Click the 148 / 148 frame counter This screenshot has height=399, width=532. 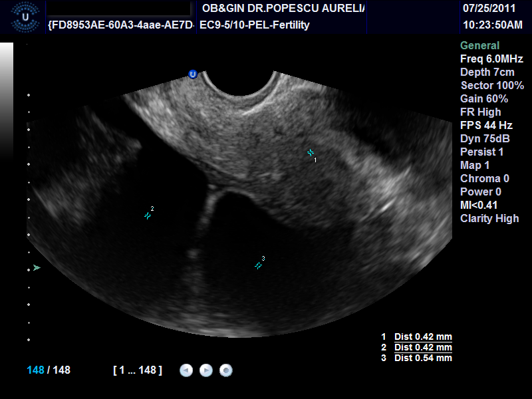click(49, 370)
